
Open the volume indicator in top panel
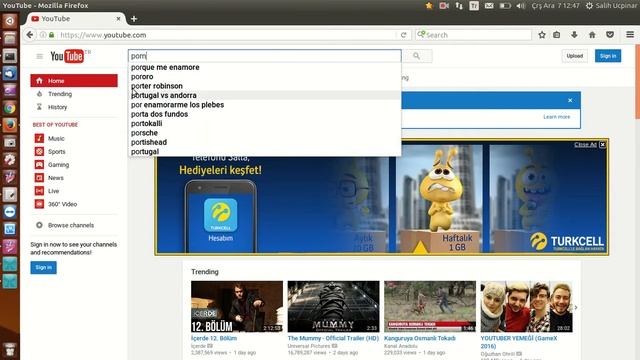click(x=521, y=6)
